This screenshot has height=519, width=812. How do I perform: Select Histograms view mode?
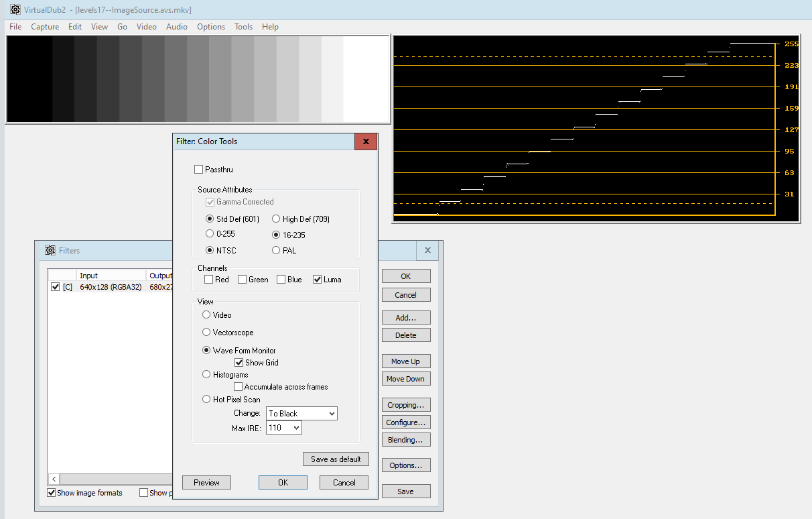(206, 375)
